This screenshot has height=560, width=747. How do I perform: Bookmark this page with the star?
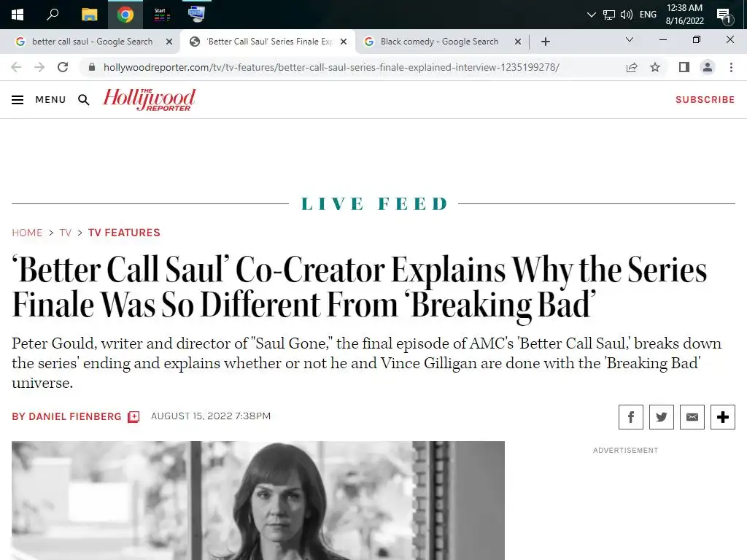tap(655, 67)
